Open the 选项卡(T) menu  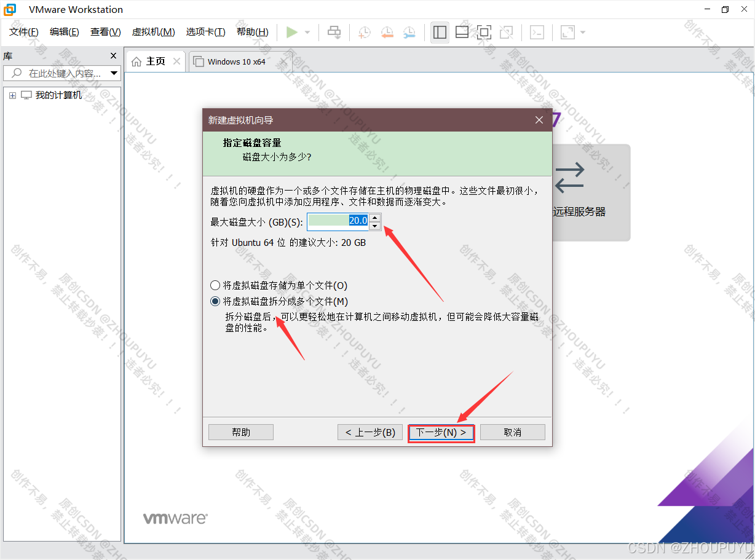(206, 32)
